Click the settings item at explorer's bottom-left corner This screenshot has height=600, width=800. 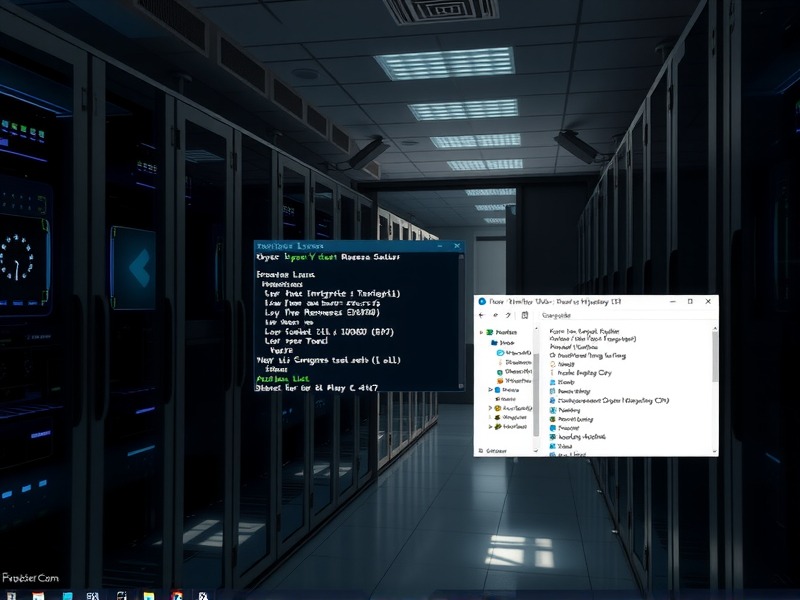(x=490, y=451)
